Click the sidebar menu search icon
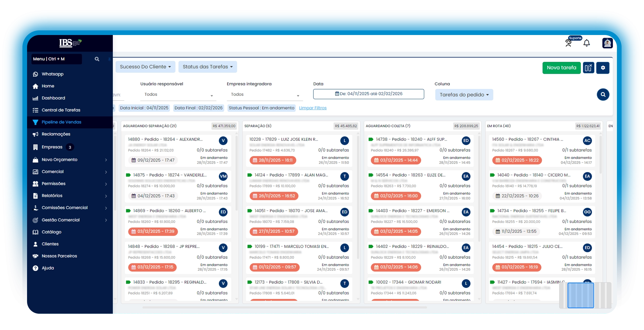This screenshot has width=644, height=330. [x=97, y=59]
